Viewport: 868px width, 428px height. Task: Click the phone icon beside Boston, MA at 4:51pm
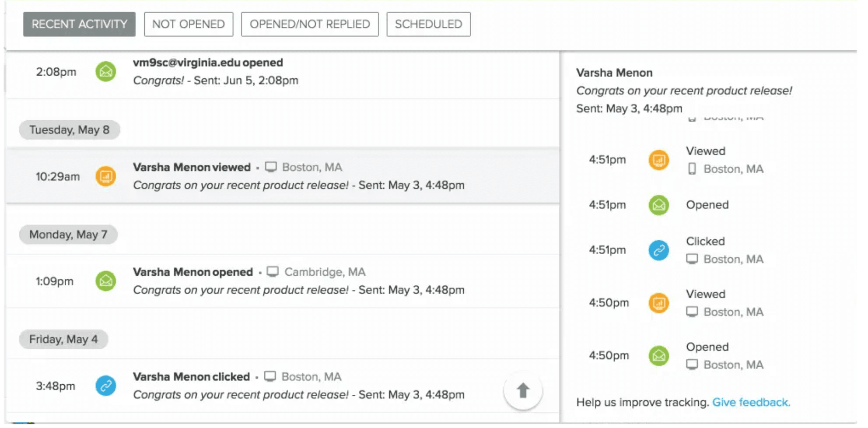[x=692, y=169]
